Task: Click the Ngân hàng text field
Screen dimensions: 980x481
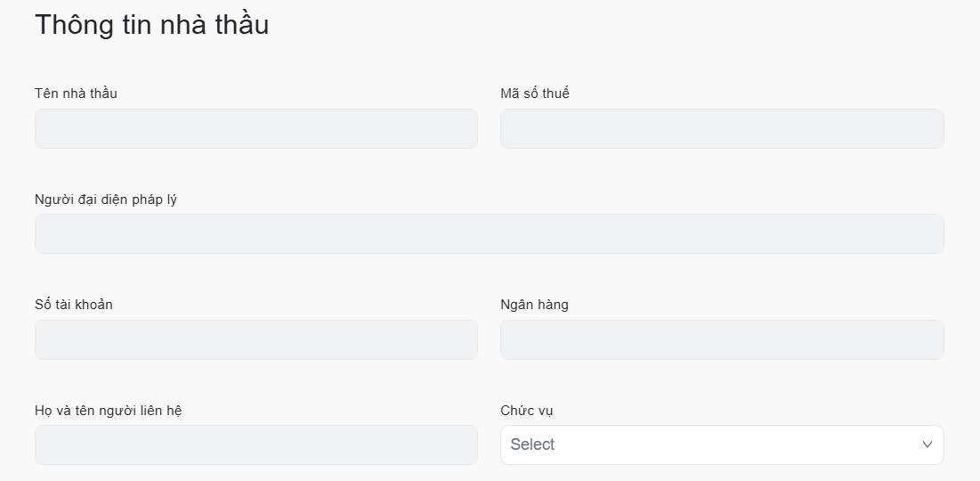Action: pyautogui.click(x=721, y=340)
